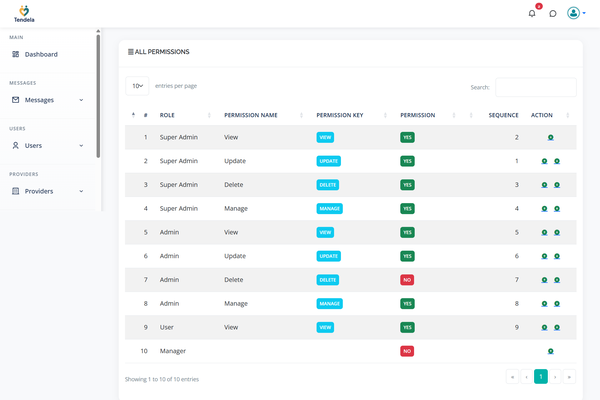Focus the Search input field
Viewport: 600px width, 400px height.
(535, 87)
